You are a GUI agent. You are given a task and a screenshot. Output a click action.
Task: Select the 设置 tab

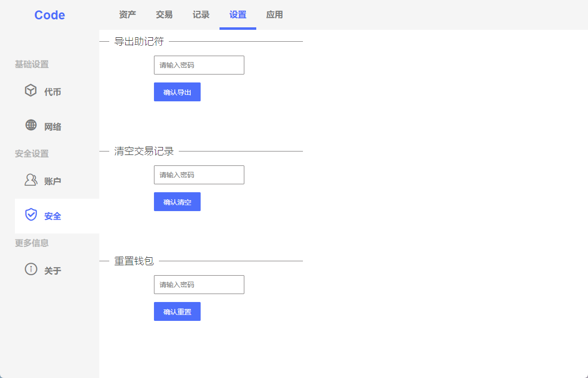coord(238,14)
